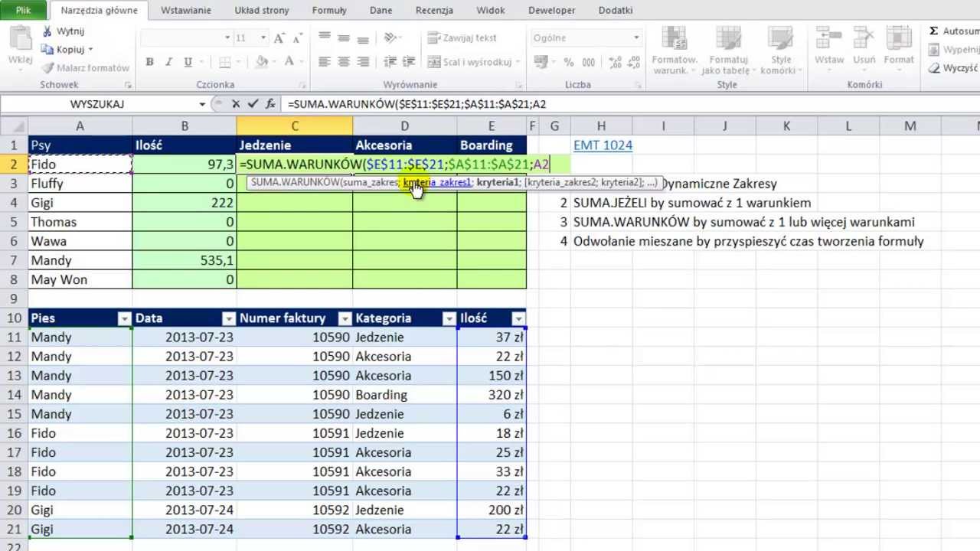Center text horizontally

pyautogui.click(x=344, y=62)
